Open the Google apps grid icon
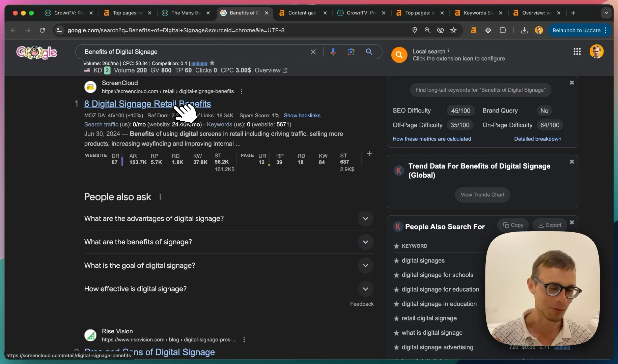Image resolution: width=618 pixels, height=364 pixels. (577, 52)
